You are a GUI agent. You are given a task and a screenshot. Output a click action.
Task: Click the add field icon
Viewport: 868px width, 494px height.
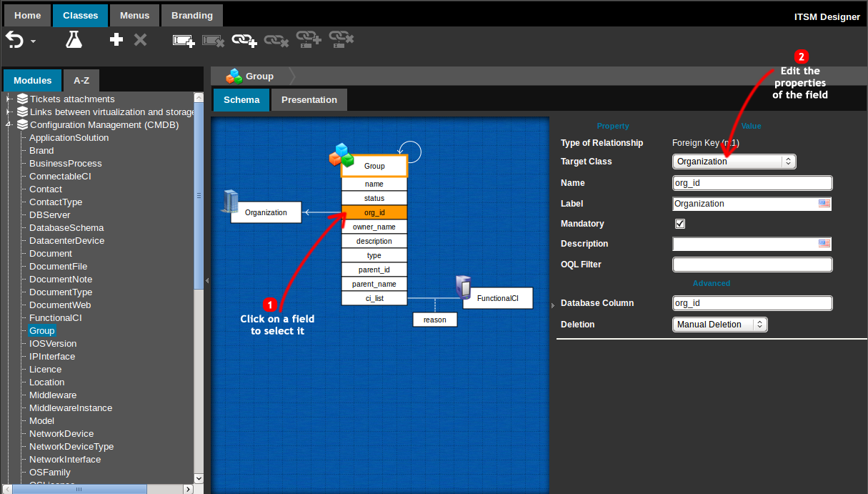[184, 41]
